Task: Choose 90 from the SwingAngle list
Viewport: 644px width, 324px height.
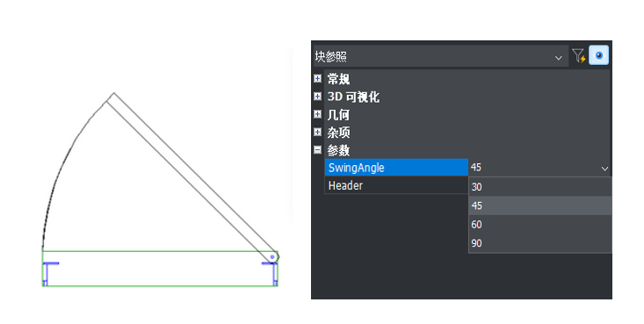Action: tap(540, 243)
